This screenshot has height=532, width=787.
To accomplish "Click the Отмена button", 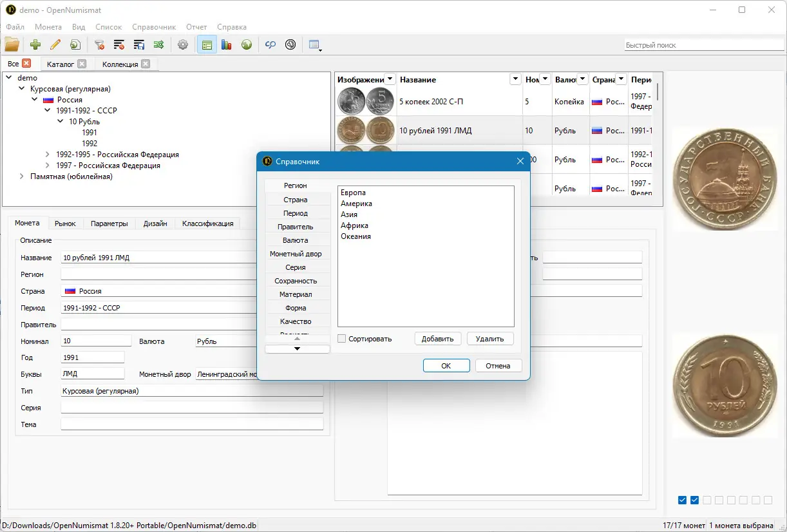I will (x=498, y=366).
